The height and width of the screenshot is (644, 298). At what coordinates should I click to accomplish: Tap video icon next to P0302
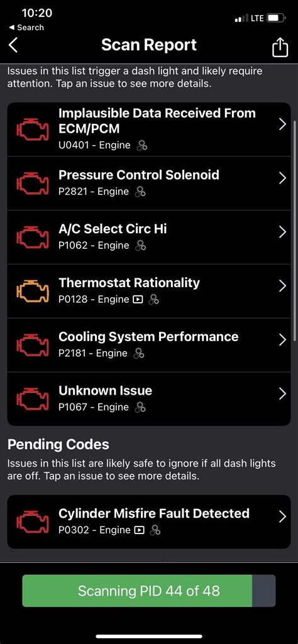tap(140, 530)
